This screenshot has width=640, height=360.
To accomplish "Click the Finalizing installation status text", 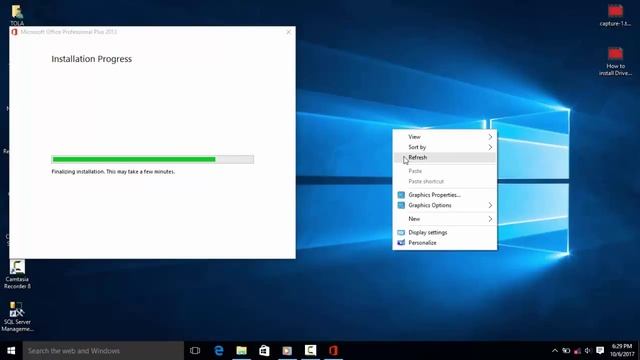I will [113, 172].
